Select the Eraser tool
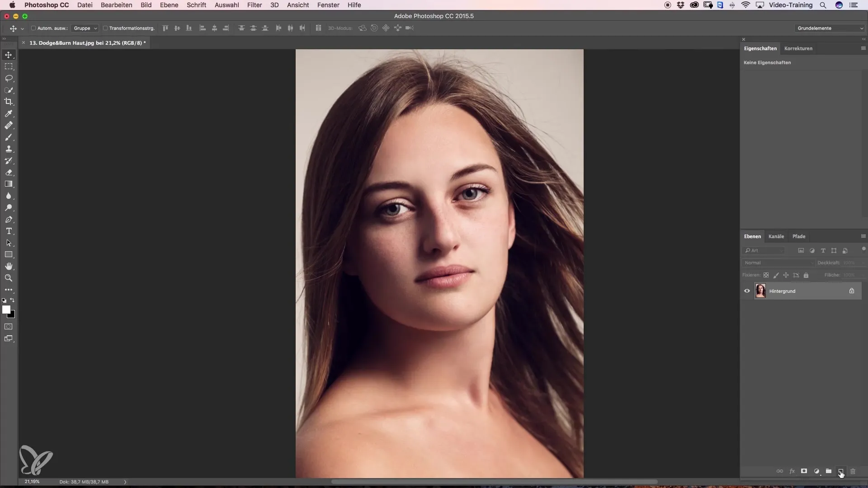The width and height of the screenshot is (868, 488). tap(9, 172)
